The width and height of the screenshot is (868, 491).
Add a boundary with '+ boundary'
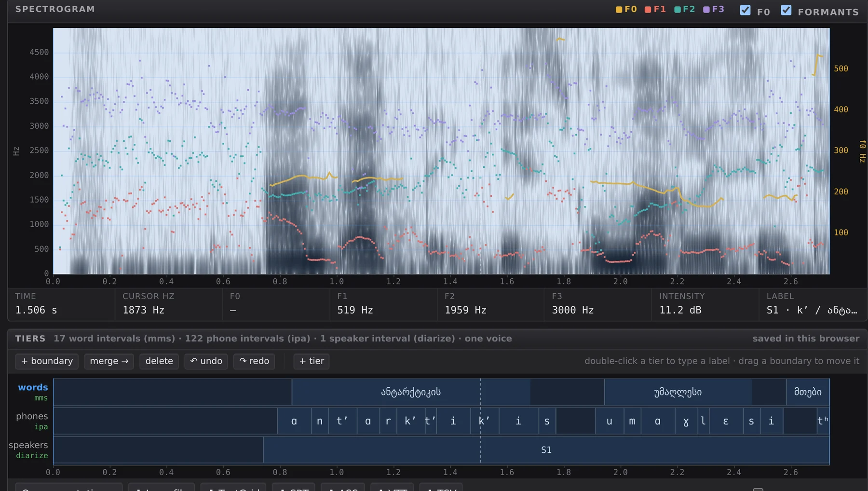tap(47, 361)
